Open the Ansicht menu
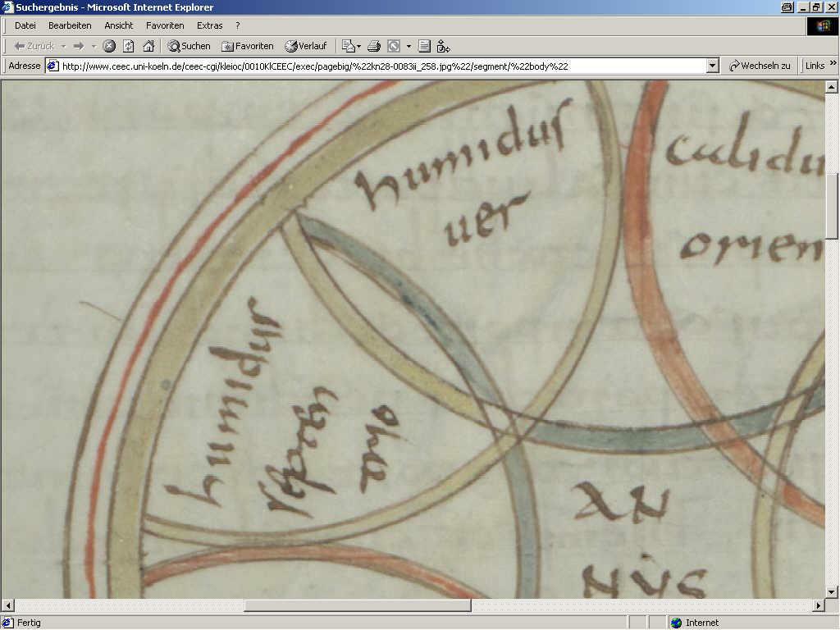This screenshot has width=840, height=630. click(x=118, y=25)
